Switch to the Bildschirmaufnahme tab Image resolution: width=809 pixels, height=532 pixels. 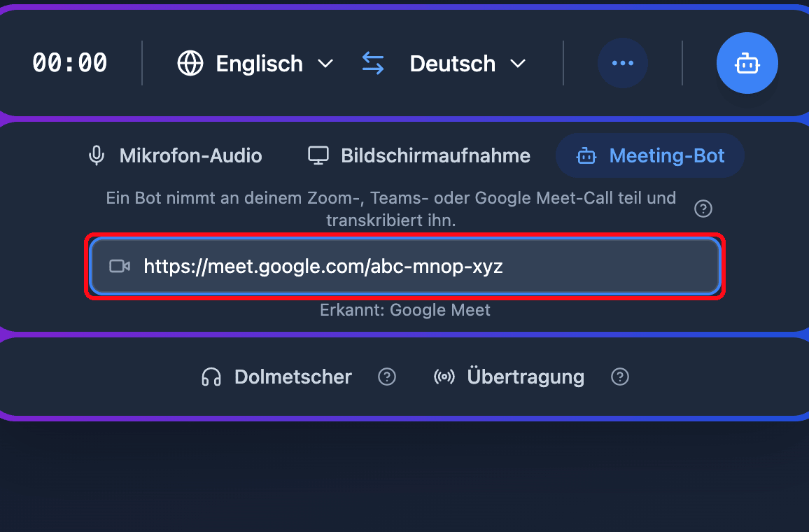pyautogui.click(x=419, y=155)
